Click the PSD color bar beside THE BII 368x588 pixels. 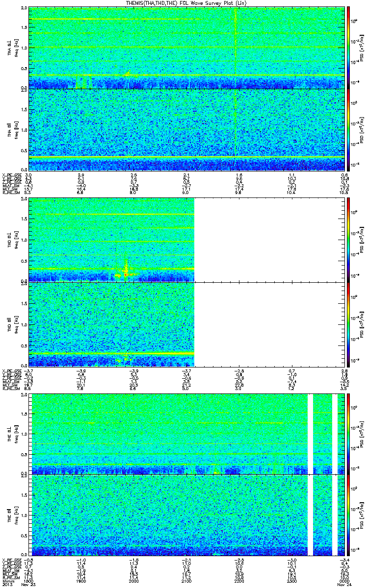coord(348,515)
